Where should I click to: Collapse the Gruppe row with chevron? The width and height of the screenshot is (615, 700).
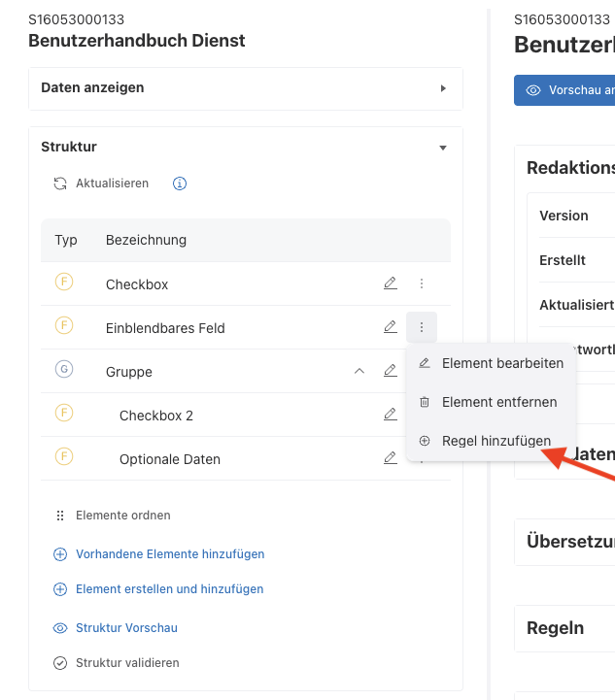click(x=359, y=371)
